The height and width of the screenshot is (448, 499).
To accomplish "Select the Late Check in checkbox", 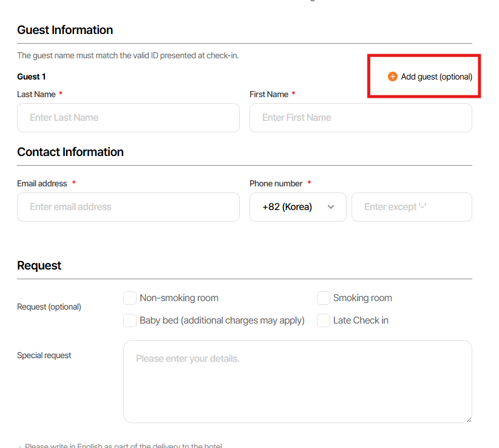I will point(324,320).
